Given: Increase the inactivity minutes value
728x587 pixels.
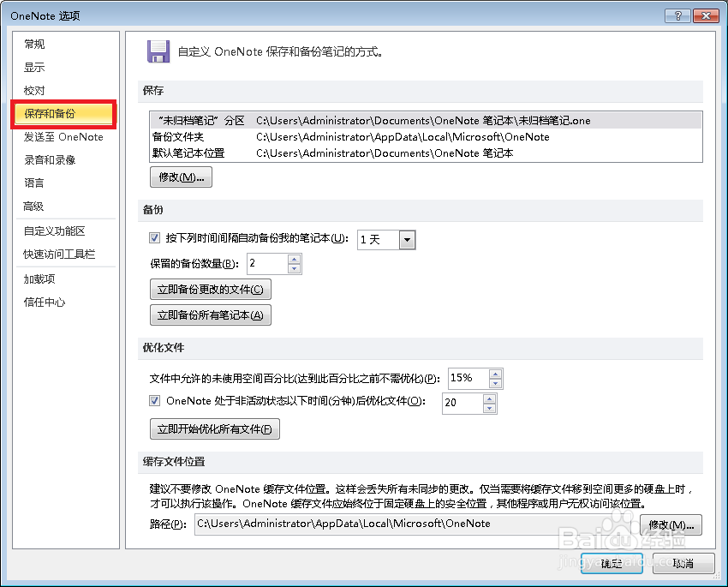Looking at the screenshot, I should (x=489, y=398).
